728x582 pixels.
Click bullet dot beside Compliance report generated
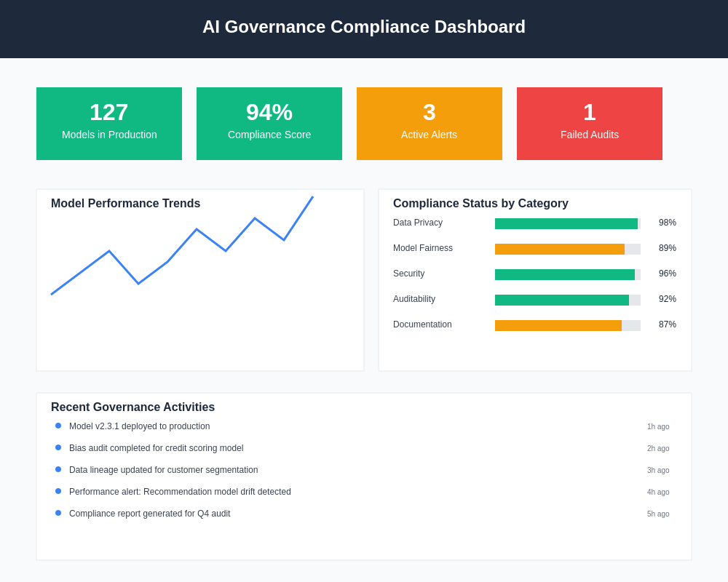pyautogui.click(x=58, y=513)
